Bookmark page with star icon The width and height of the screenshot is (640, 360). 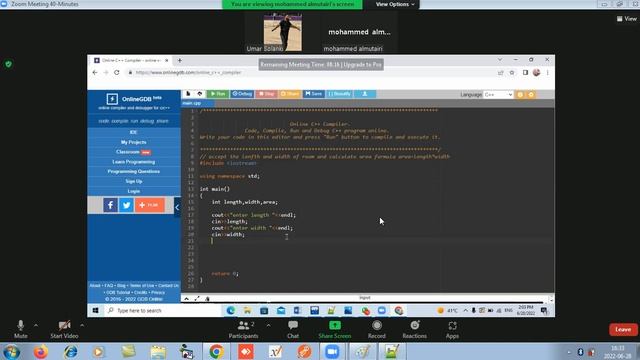pyautogui.click(x=512, y=73)
